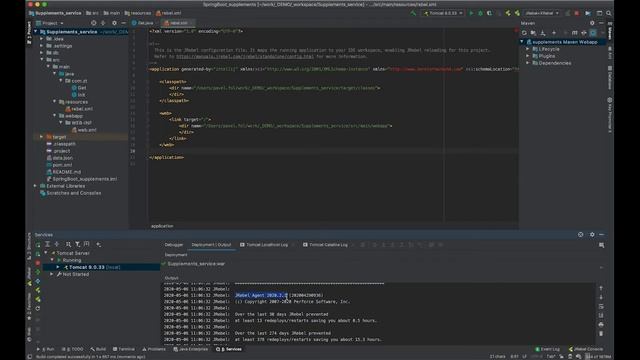Open the Filter icon in Services toolbar
This screenshot has height=360, width=640.
[x=78, y=244]
